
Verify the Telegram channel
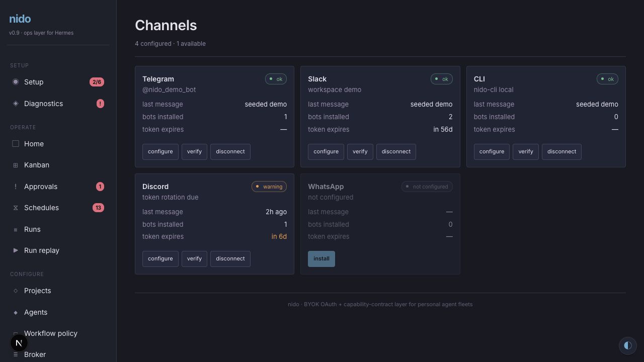(194, 151)
